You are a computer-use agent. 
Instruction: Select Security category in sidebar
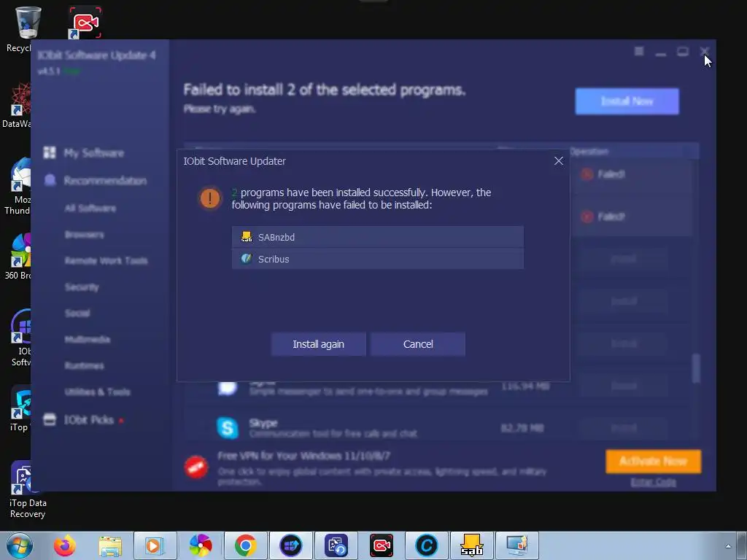(x=82, y=287)
